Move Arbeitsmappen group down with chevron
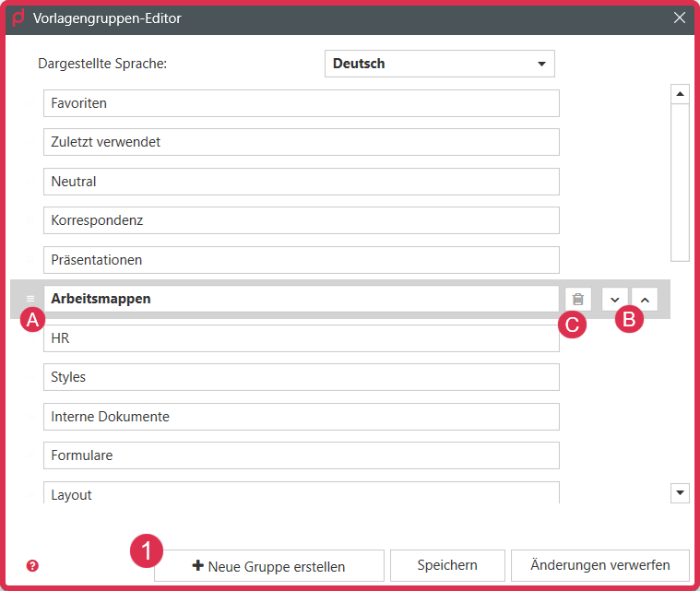 [x=615, y=299]
